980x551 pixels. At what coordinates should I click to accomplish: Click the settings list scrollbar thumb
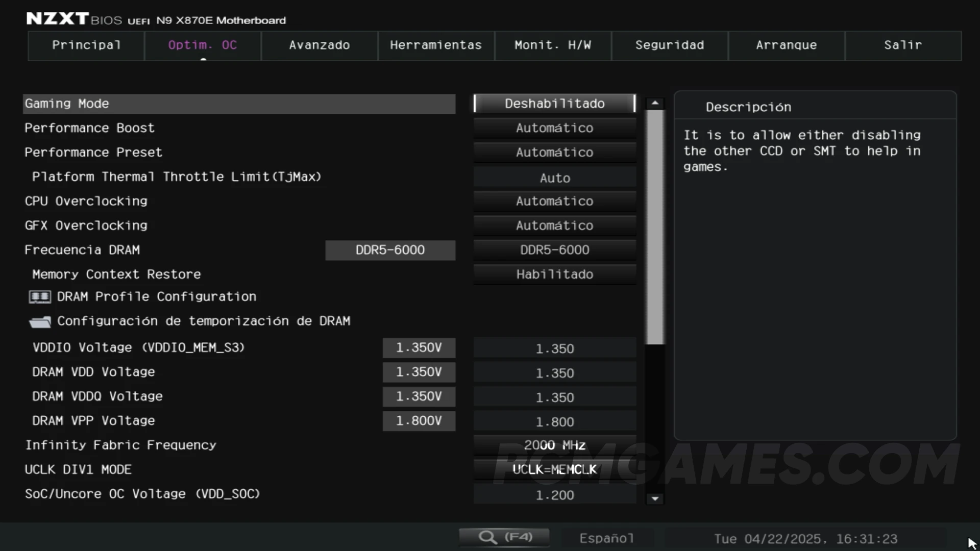pyautogui.click(x=655, y=227)
